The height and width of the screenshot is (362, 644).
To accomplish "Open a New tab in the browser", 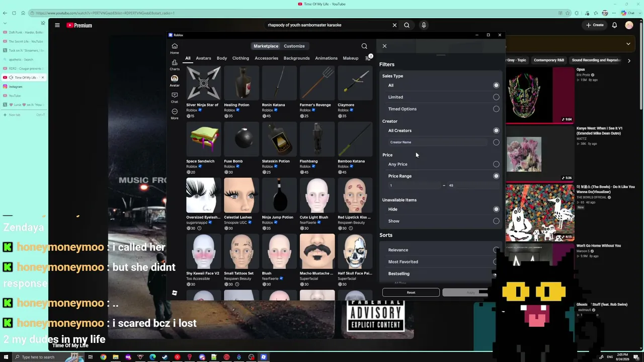I will (23, 115).
